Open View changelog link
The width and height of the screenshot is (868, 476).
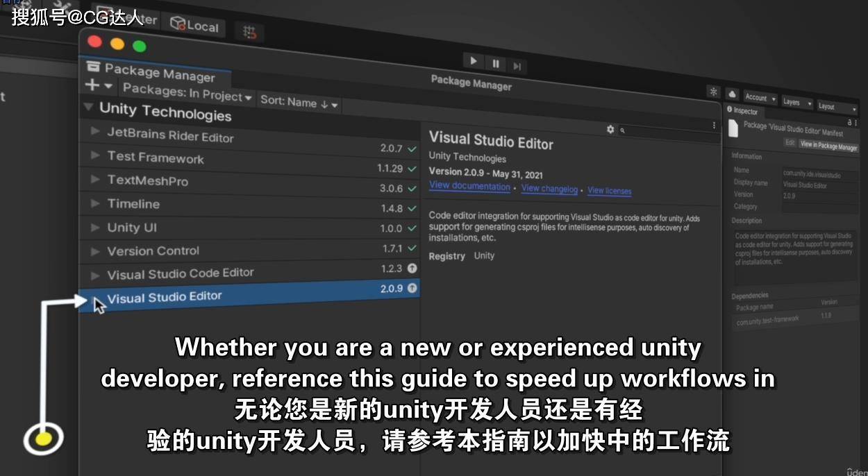click(x=549, y=189)
